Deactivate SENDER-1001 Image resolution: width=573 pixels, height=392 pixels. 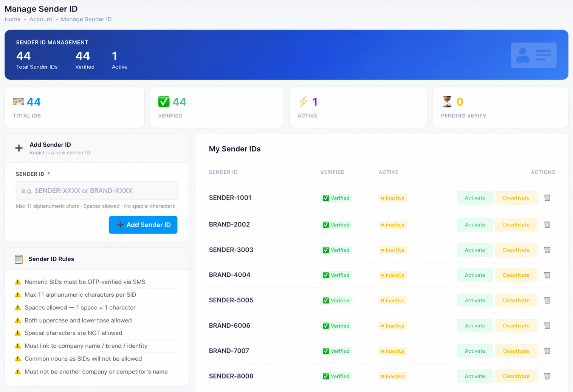click(x=516, y=198)
